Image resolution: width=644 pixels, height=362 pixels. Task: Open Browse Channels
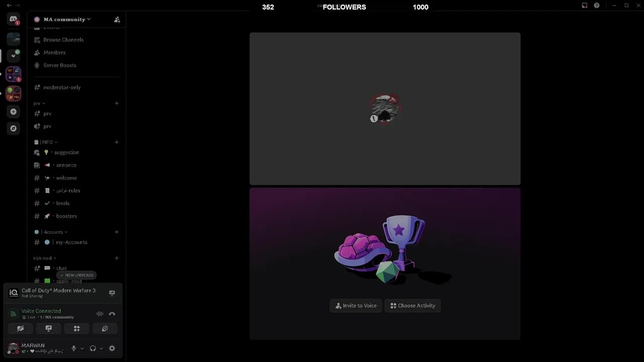(75, 40)
